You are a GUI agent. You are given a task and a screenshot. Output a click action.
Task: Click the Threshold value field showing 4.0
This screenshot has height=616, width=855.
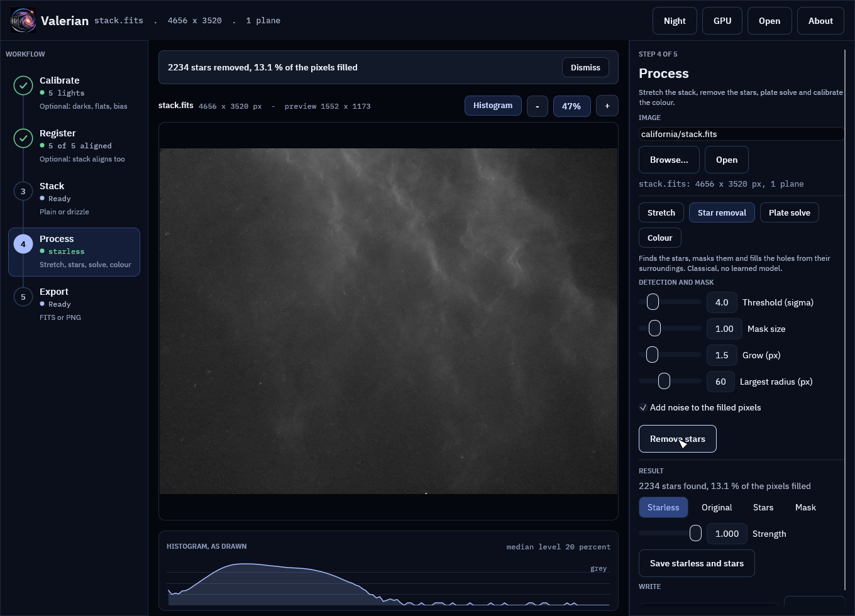[722, 302]
